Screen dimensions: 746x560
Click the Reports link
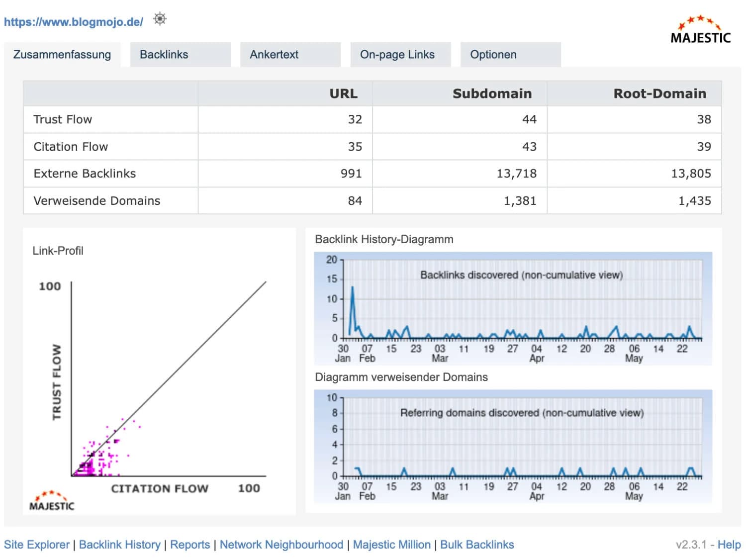click(x=190, y=545)
